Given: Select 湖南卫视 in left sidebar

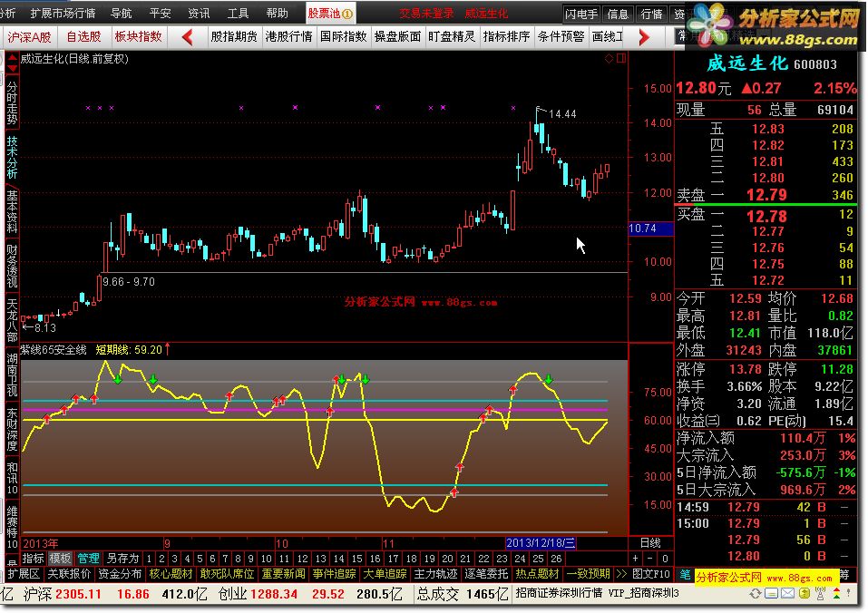Looking at the screenshot, I should 12,375.
